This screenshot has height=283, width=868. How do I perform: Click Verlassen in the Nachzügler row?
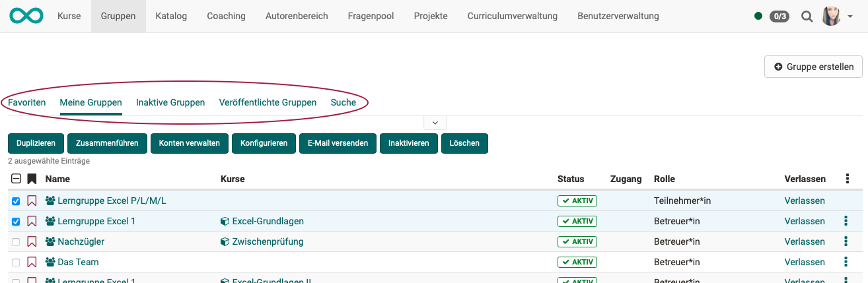(805, 241)
